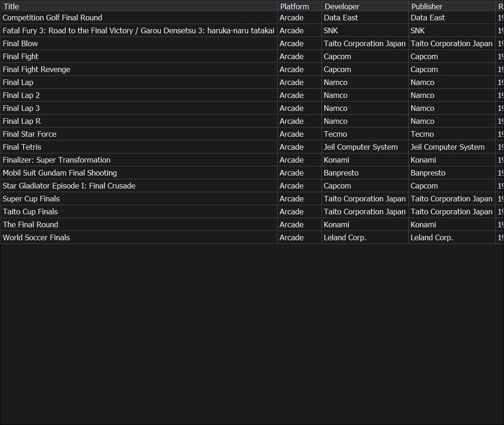Click SNK in the Publisher column

[418, 30]
